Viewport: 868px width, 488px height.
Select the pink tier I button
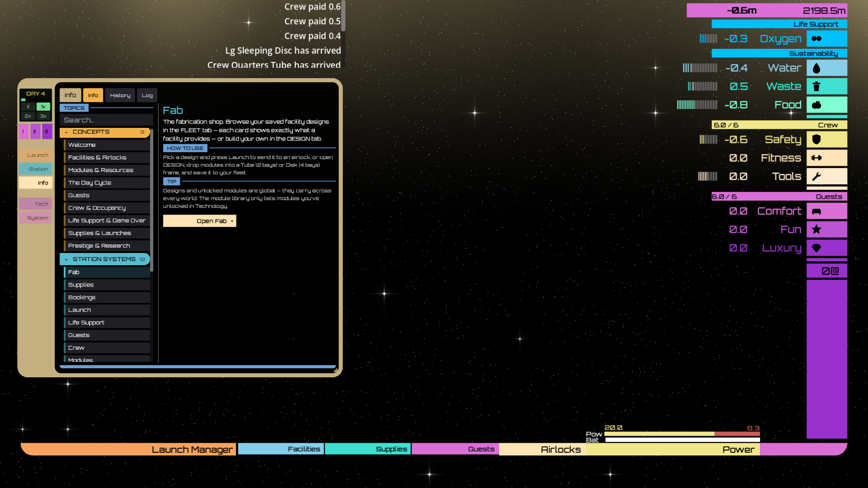23,131
